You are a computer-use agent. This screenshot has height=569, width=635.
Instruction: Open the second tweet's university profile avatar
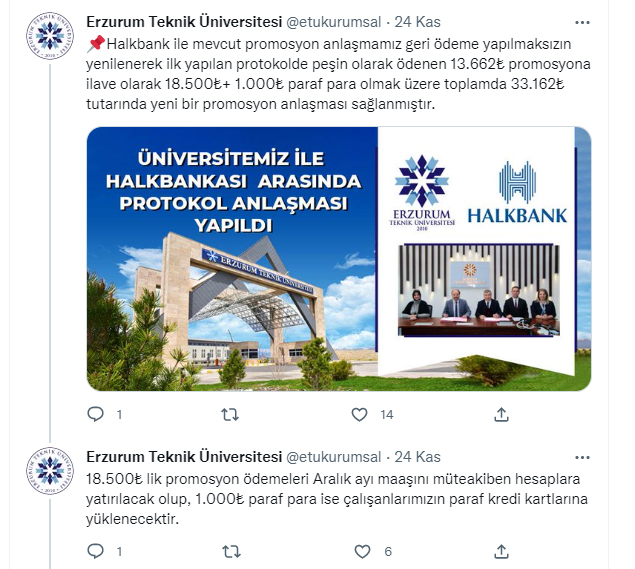point(50,471)
